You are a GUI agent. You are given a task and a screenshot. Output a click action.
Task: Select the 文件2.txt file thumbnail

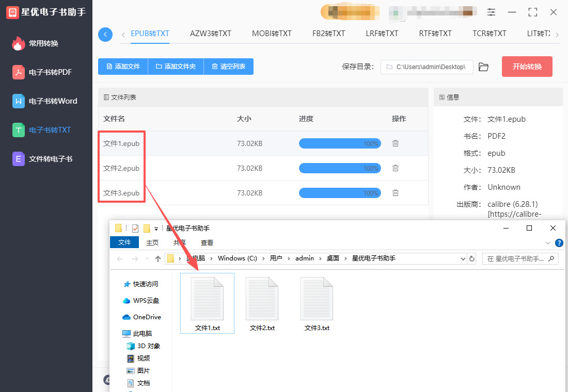(262, 303)
